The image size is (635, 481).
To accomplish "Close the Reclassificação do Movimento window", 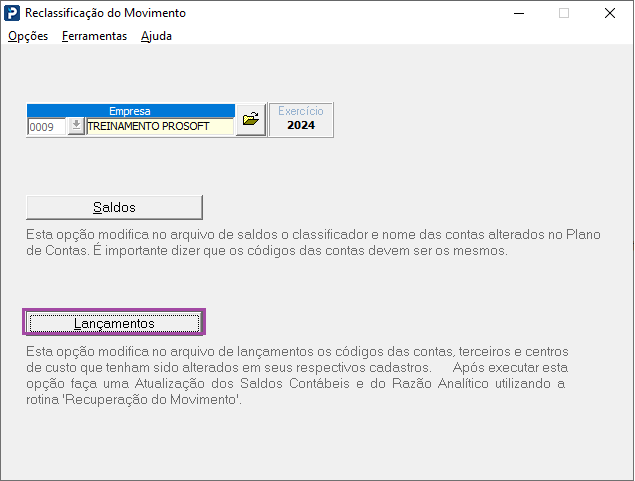I will click(x=609, y=13).
